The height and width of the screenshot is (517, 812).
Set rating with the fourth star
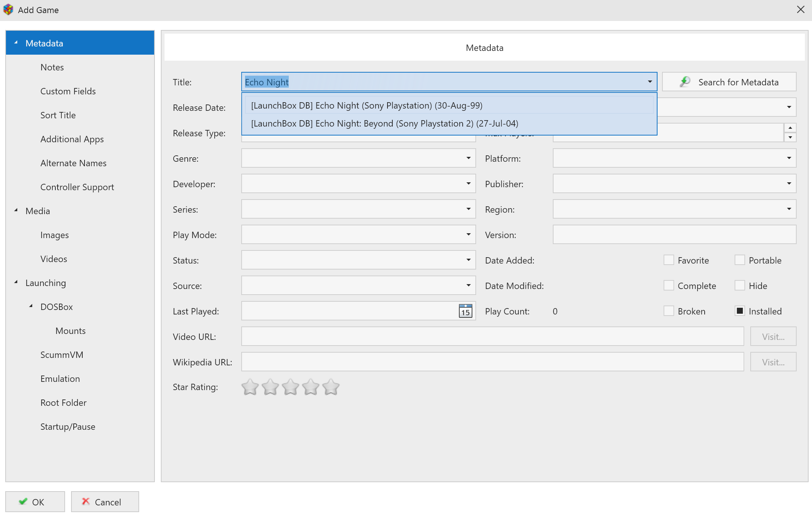(311, 387)
